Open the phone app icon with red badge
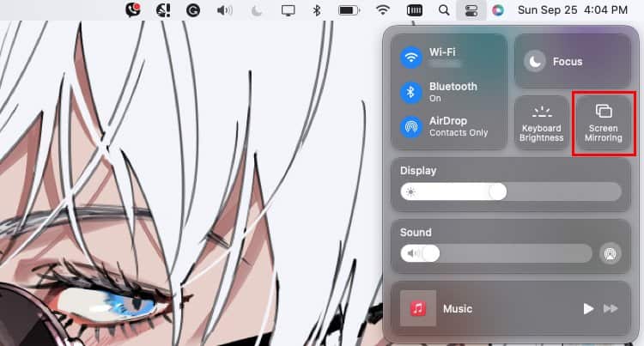 (x=132, y=9)
